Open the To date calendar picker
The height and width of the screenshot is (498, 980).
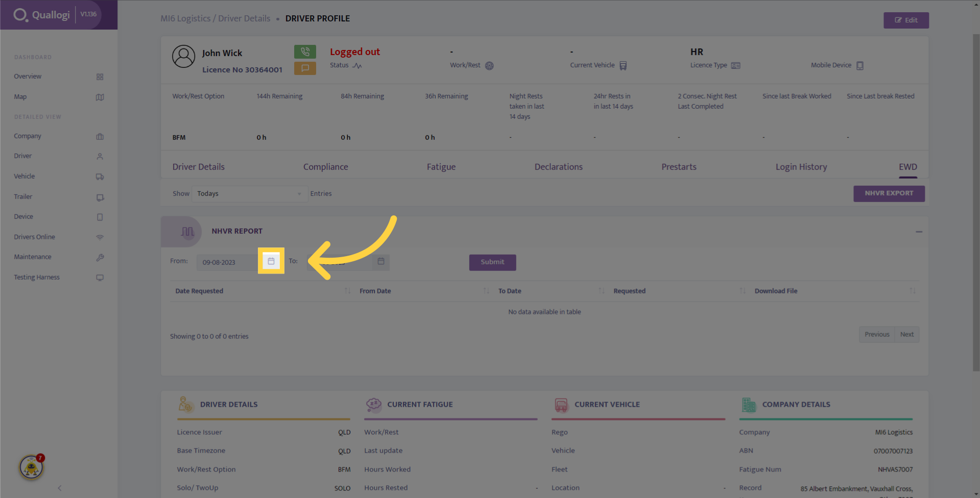381,261
